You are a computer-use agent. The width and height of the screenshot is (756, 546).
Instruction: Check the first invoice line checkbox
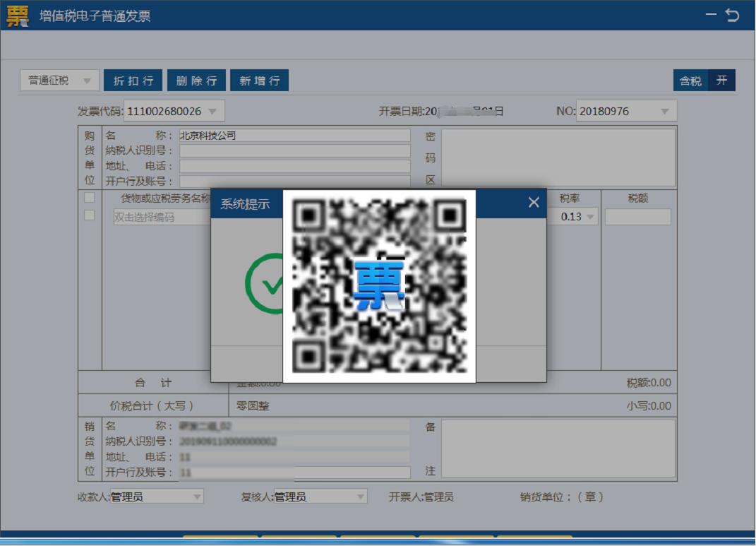click(x=88, y=198)
